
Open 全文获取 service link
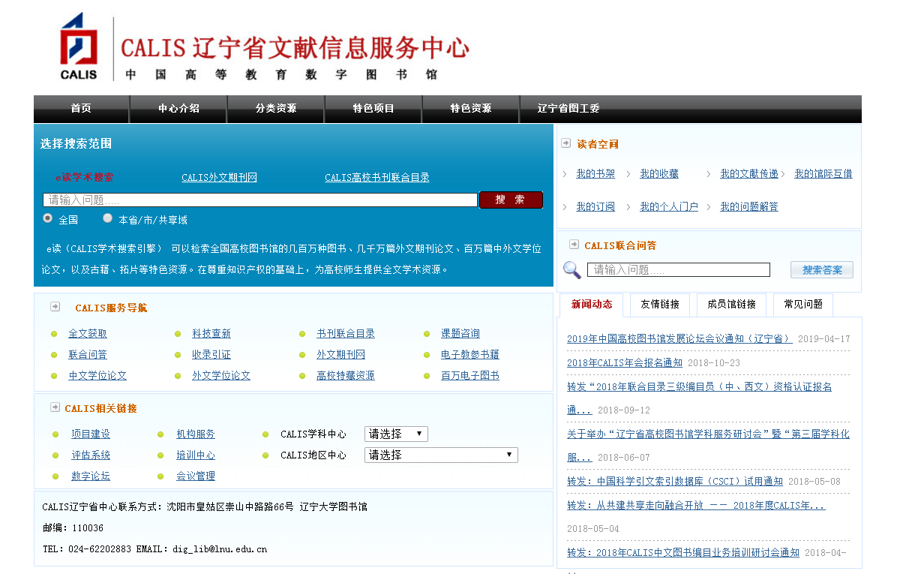[x=88, y=334]
